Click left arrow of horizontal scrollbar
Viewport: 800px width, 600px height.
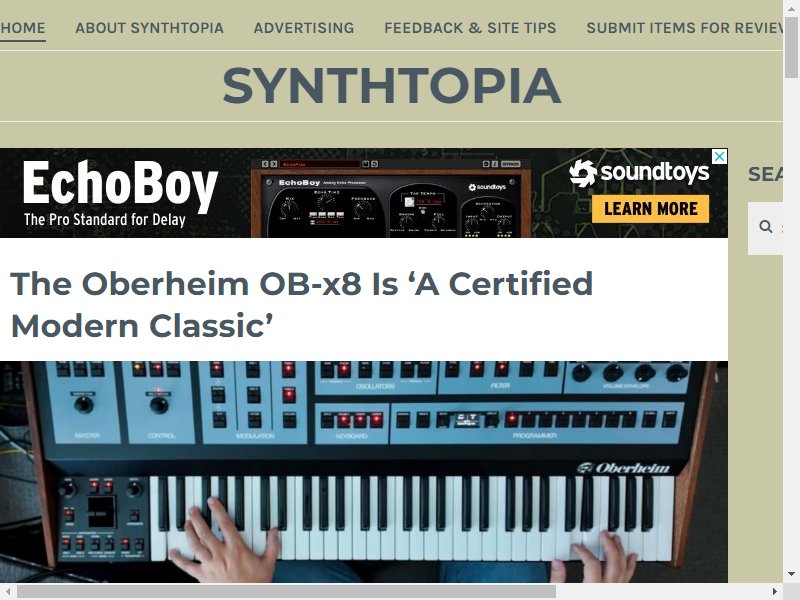point(8,591)
